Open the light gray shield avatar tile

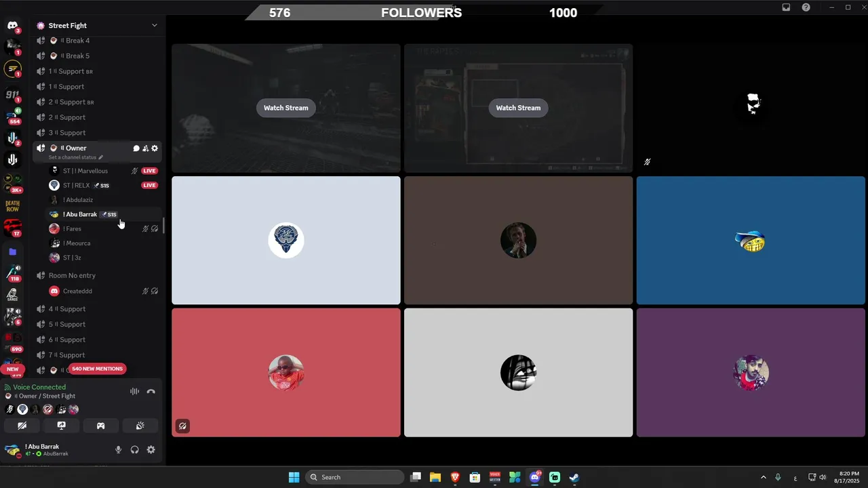(285, 241)
